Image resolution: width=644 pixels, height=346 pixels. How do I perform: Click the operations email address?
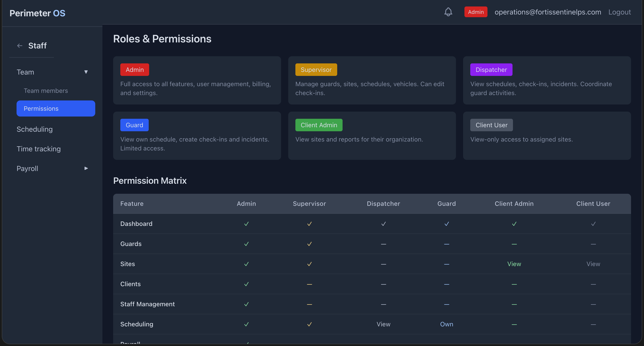[x=547, y=12]
